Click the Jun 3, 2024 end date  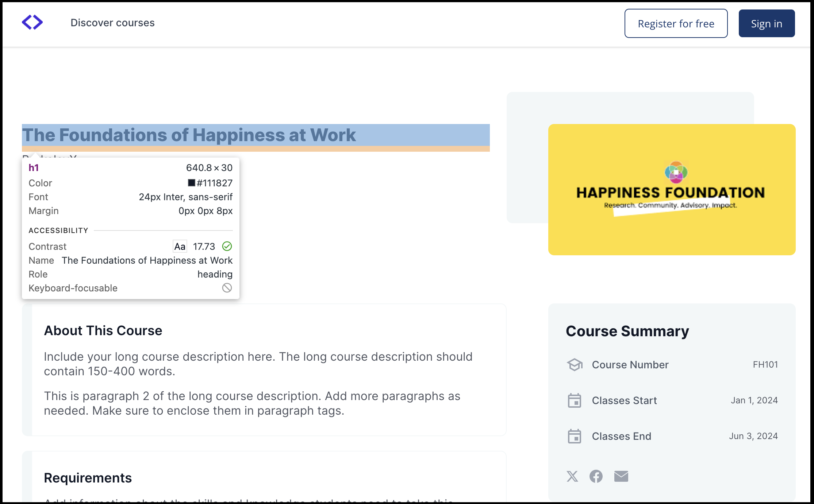click(x=753, y=436)
